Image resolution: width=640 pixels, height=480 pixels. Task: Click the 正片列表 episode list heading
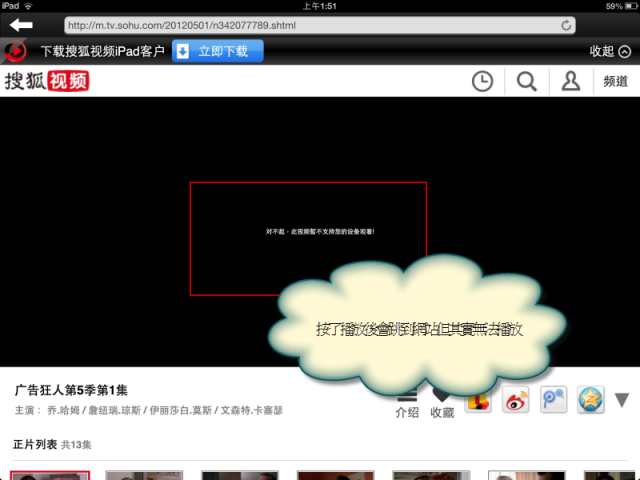click(35, 444)
